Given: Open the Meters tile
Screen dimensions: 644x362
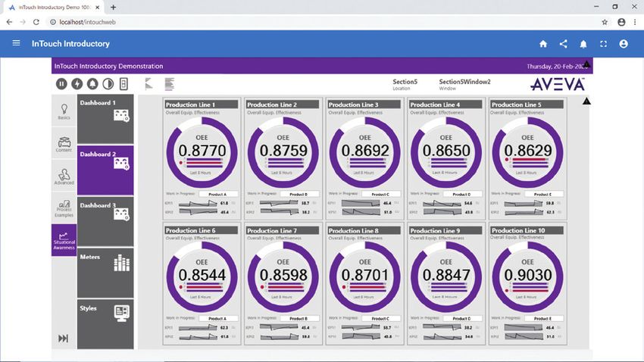Looking at the screenshot, I should point(105,273).
